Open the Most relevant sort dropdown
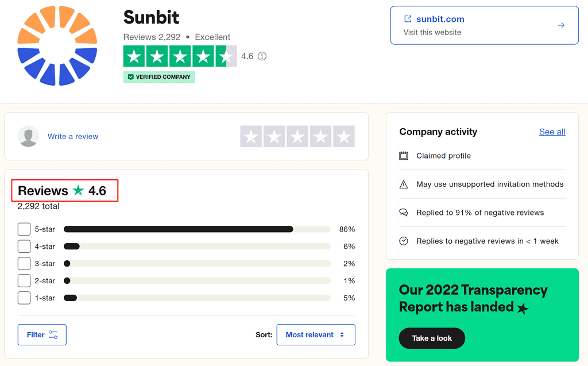Screen dimensions: 588x366 (x=316, y=334)
